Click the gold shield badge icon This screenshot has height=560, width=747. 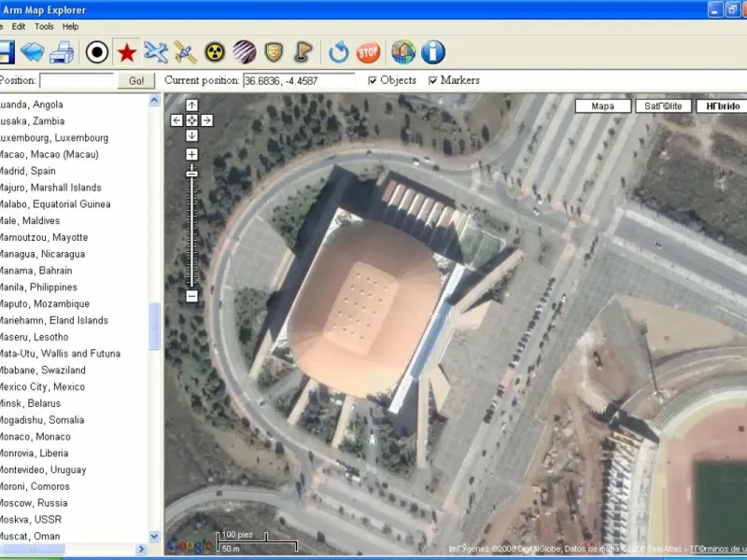click(x=274, y=52)
